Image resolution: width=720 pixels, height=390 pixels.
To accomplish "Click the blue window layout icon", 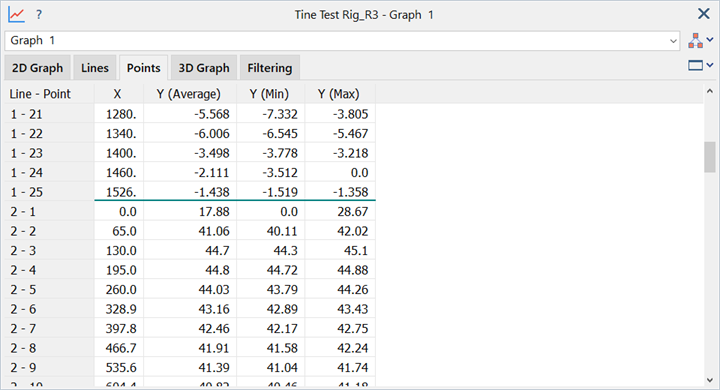I will 695,66.
